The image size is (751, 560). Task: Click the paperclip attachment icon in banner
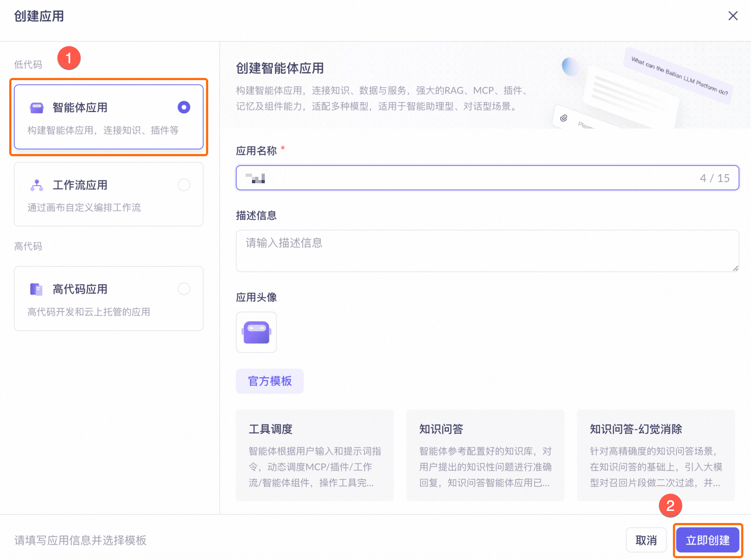[x=563, y=118]
